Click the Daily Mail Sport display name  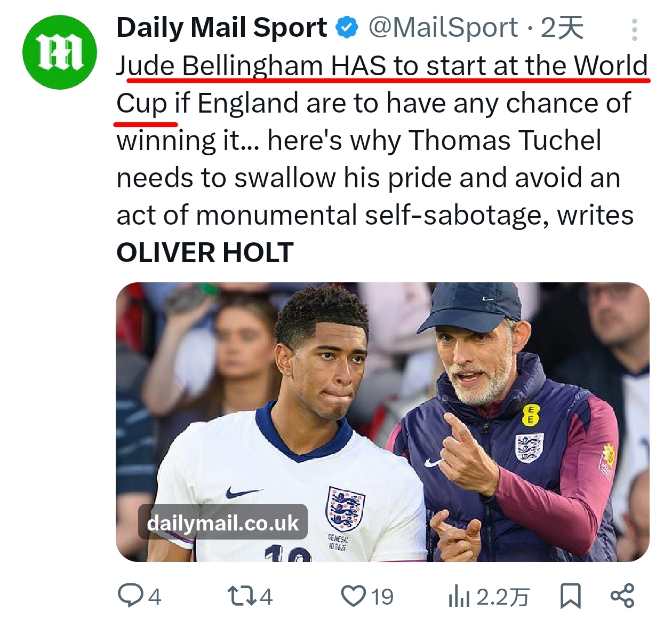tap(221, 28)
